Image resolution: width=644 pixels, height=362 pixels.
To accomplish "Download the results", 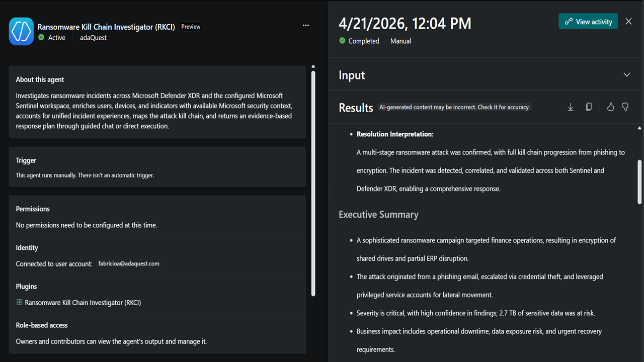I will pyautogui.click(x=571, y=107).
